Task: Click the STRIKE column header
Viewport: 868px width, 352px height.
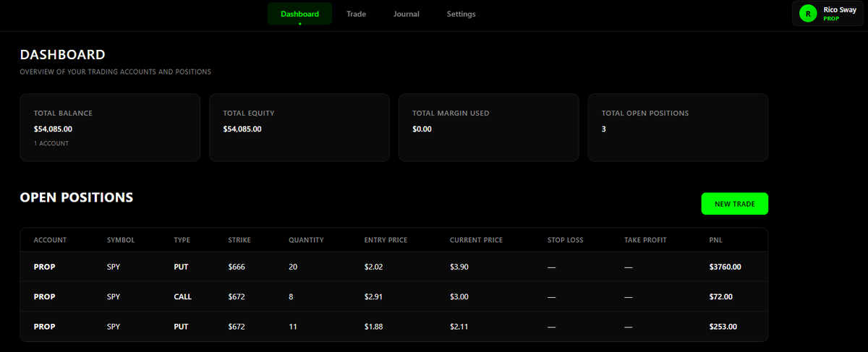Action: [x=239, y=239]
